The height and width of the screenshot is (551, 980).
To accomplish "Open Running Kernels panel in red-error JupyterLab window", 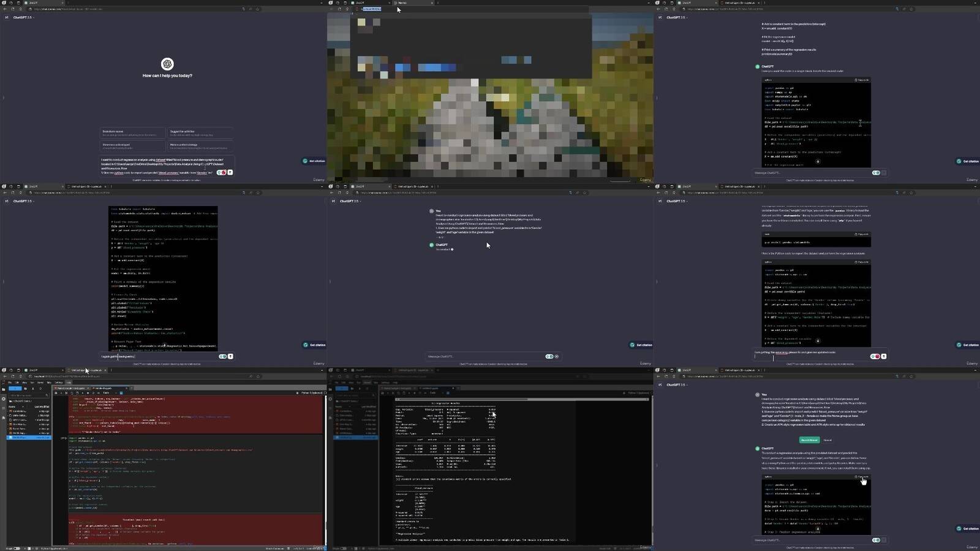I will coord(3,398).
